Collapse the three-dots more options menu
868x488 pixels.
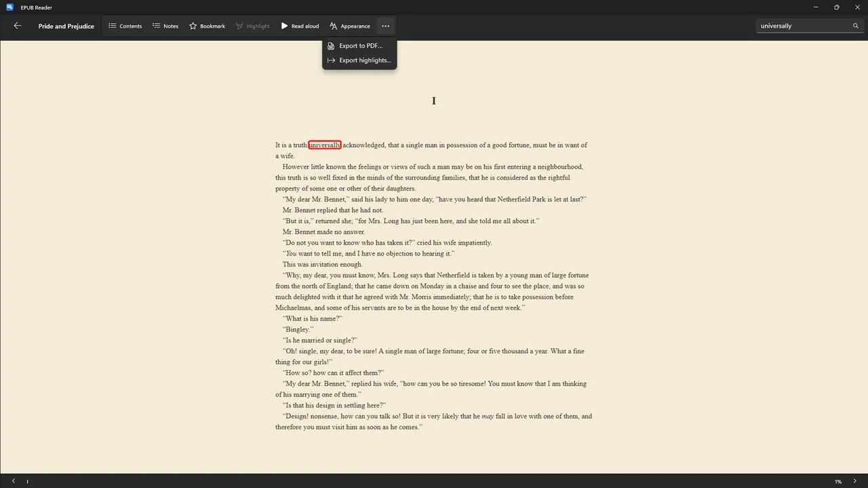point(385,26)
